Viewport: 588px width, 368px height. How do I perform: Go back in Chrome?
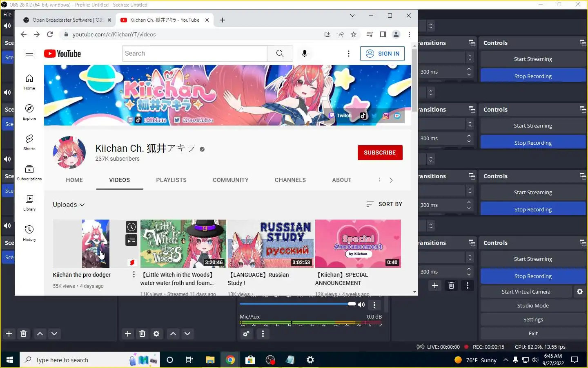tap(23, 34)
